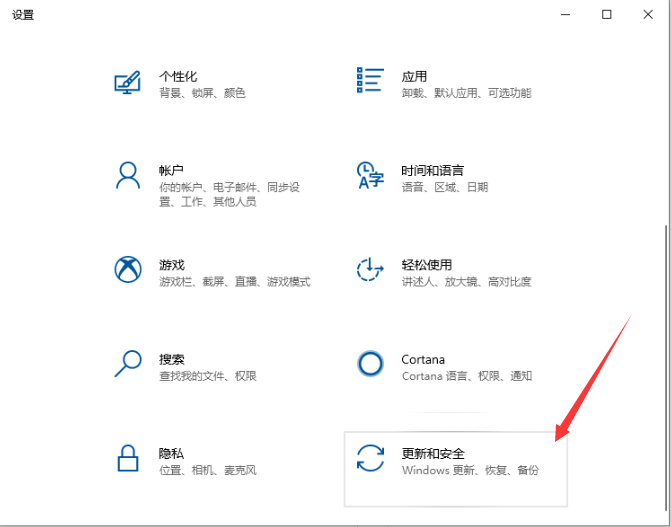Minimize the 设置 window
Viewport: 671px width, 527px height.
coord(566,15)
